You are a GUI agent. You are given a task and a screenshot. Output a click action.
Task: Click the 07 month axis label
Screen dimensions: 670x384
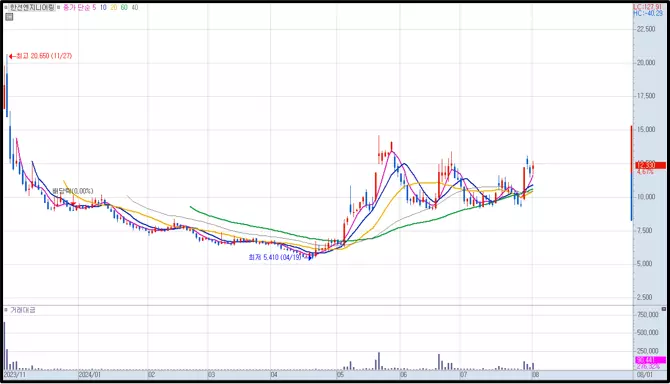(x=464, y=375)
